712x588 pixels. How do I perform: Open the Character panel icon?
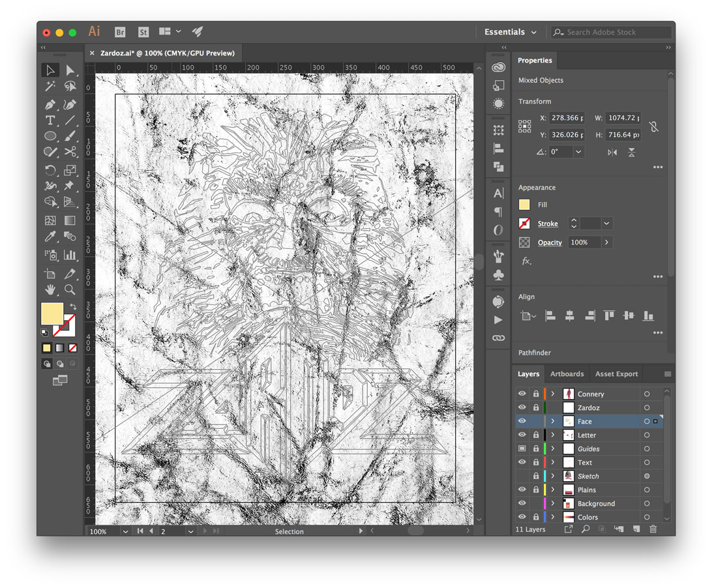pos(499,194)
